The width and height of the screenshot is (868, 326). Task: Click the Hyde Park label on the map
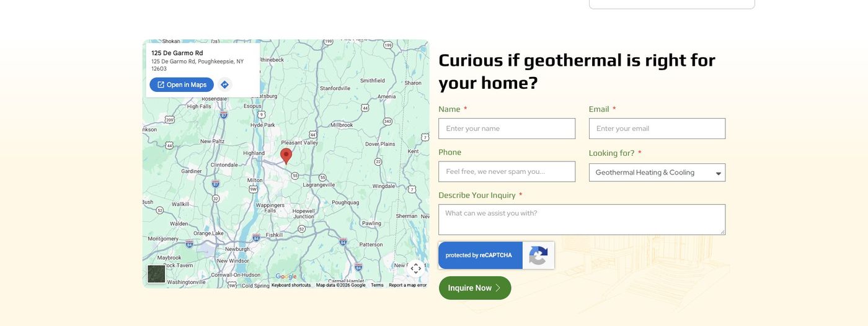262,125
